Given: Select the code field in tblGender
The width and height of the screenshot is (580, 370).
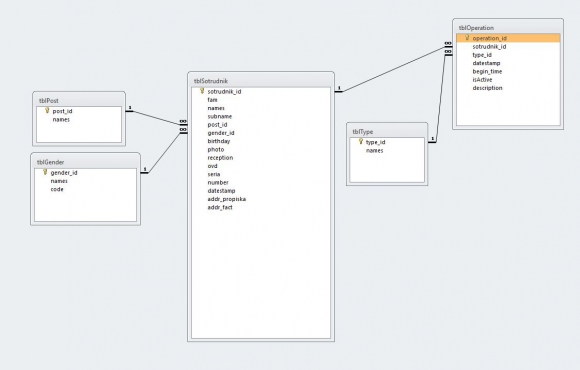Looking at the screenshot, I should point(57,189).
